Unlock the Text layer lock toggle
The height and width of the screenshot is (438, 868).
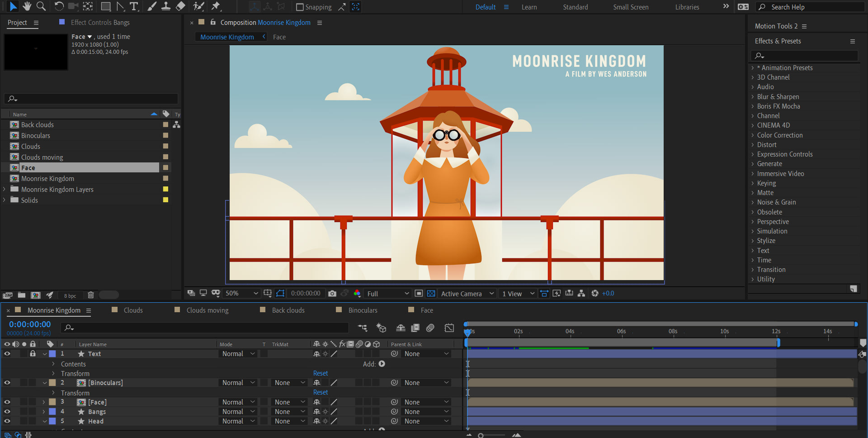33,354
